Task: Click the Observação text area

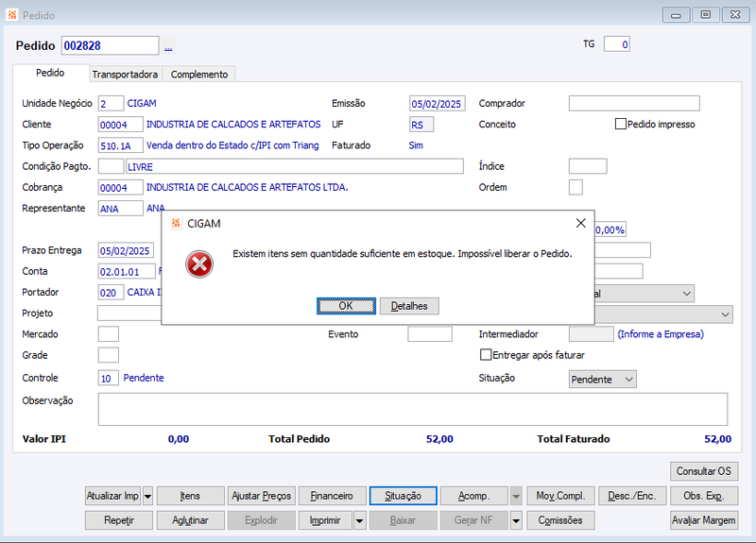Action: [413, 409]
